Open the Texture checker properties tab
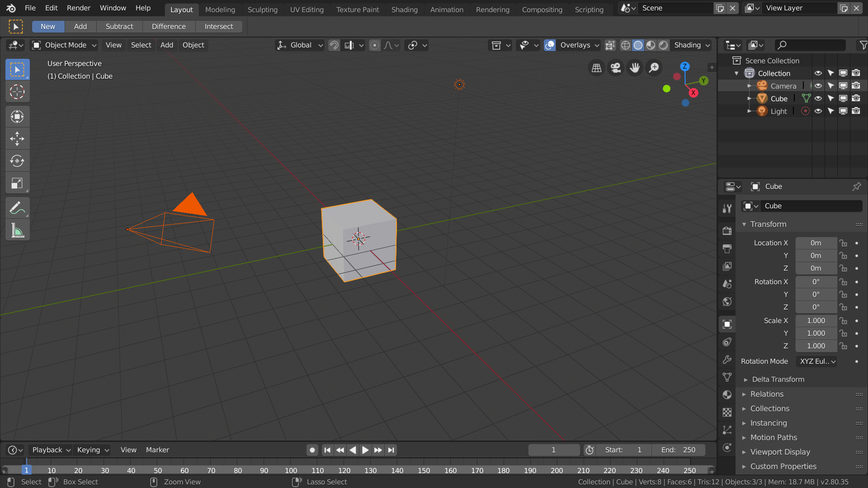This screenshot has width=868, height=488. [x=727, y=413]
